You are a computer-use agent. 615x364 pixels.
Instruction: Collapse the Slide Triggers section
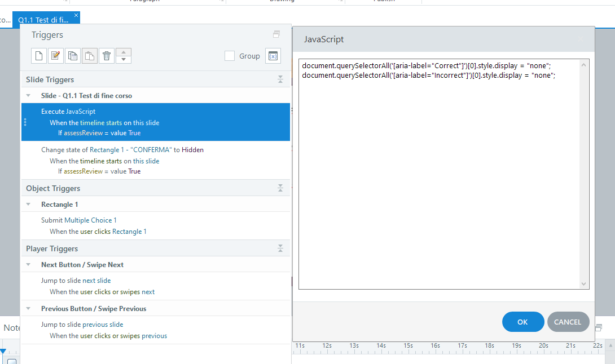pyautogui.click(x=280, y=79)
